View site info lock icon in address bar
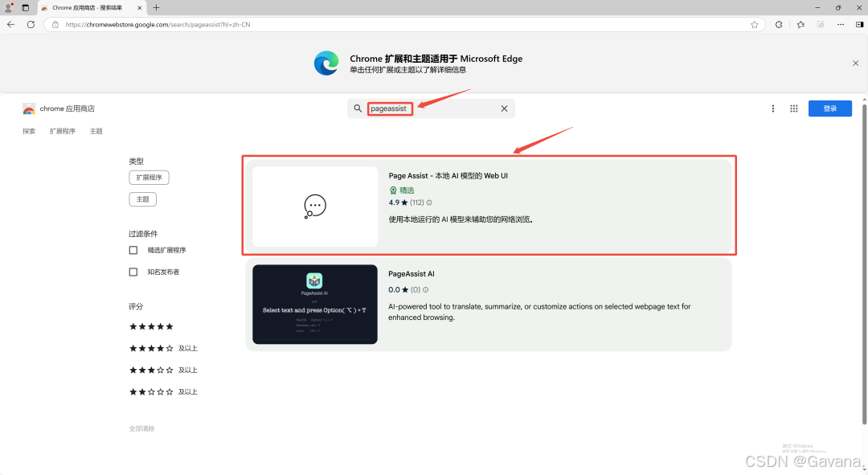This screenshot has height=475, width=868. (x=55, y=24)
